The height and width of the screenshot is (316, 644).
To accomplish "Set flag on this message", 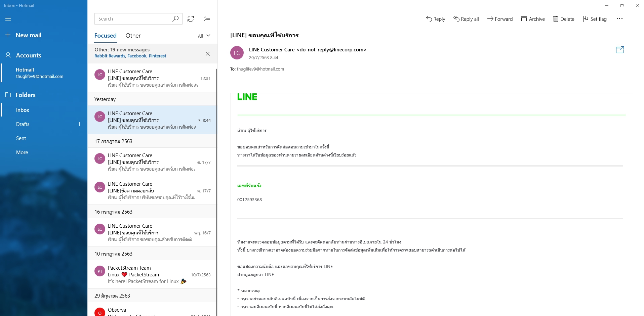I will click(595, 19).
